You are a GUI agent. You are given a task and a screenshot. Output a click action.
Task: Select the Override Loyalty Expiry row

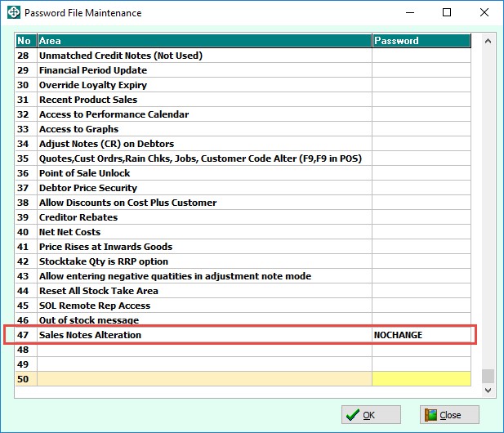243,85
